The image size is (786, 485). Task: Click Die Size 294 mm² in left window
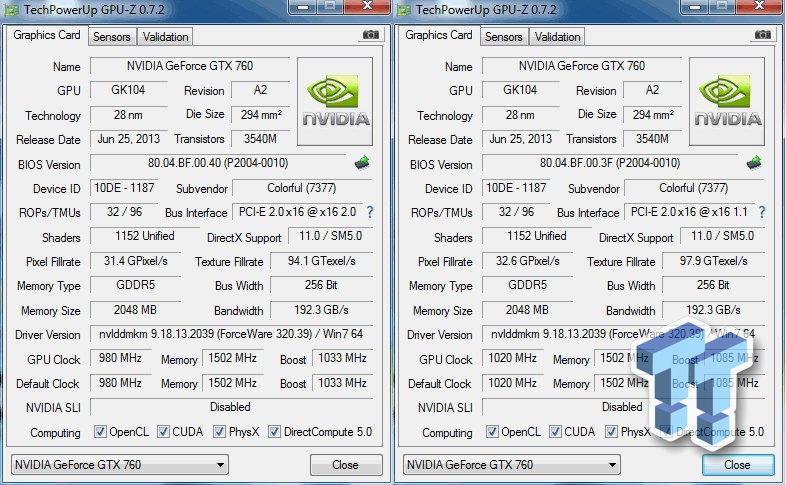click(x=261, y=115)
